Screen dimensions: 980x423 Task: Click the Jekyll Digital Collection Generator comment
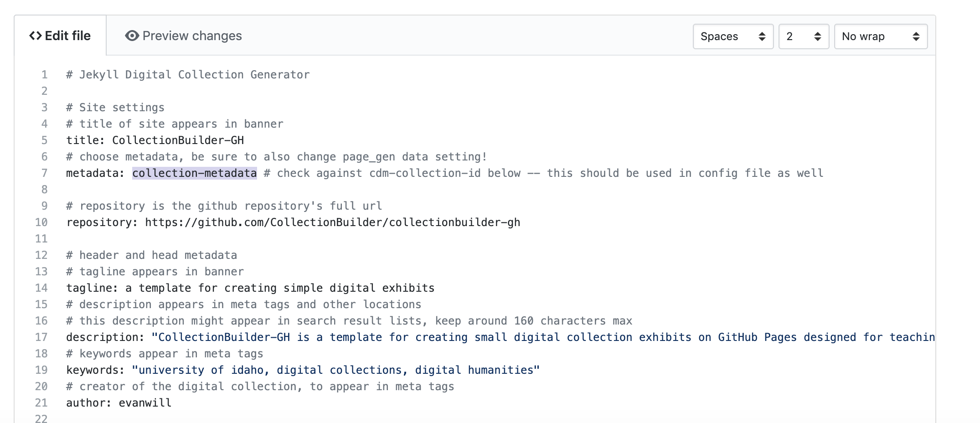point(188,75)
